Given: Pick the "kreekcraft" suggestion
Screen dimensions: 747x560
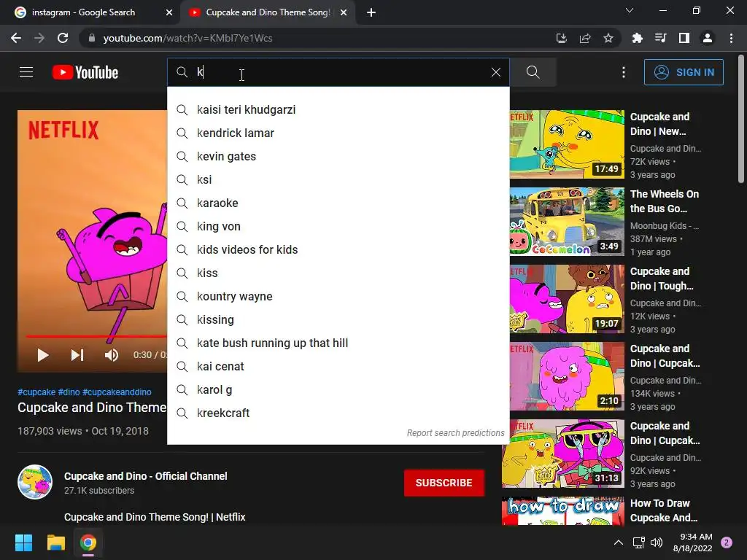Looking at the screenshot, I should tap(338, 413).
